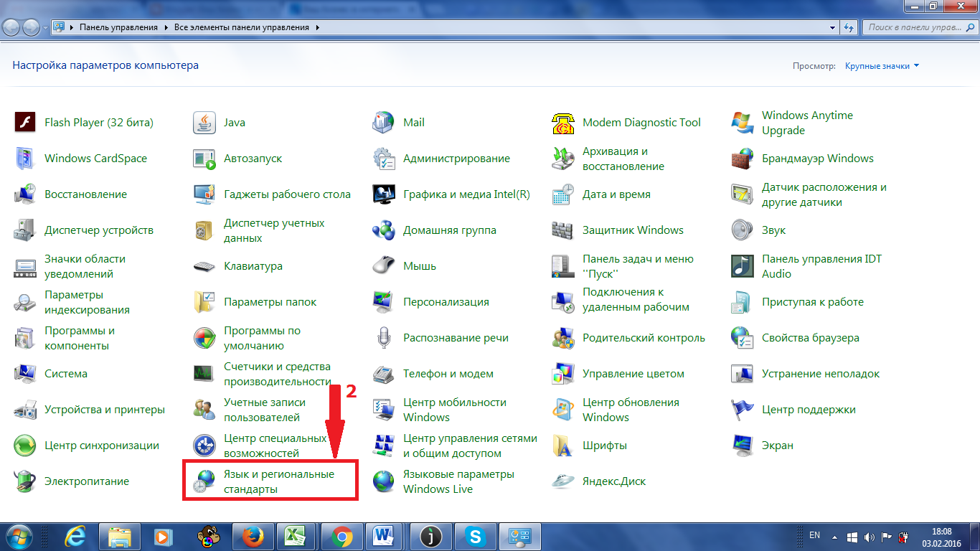Open Языковые параметры Windows Live link

coord(458,481)
